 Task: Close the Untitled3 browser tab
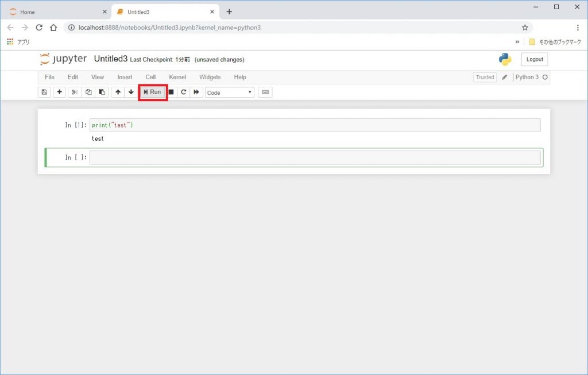212,12
